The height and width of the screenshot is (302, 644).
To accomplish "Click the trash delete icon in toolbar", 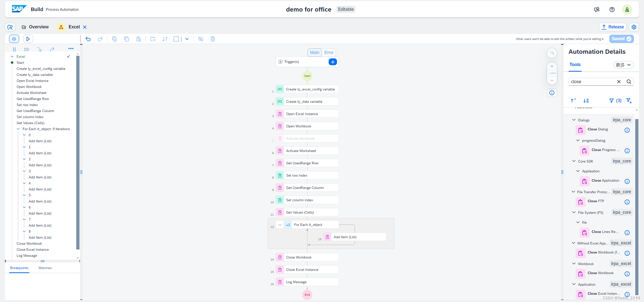I will pos(213,39).
